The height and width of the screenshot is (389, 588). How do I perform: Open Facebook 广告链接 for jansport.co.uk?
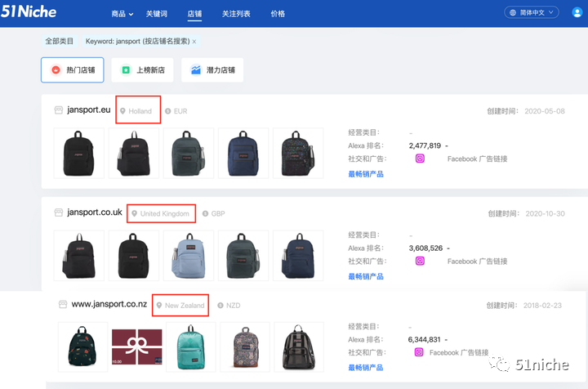[x=477, y=261]
